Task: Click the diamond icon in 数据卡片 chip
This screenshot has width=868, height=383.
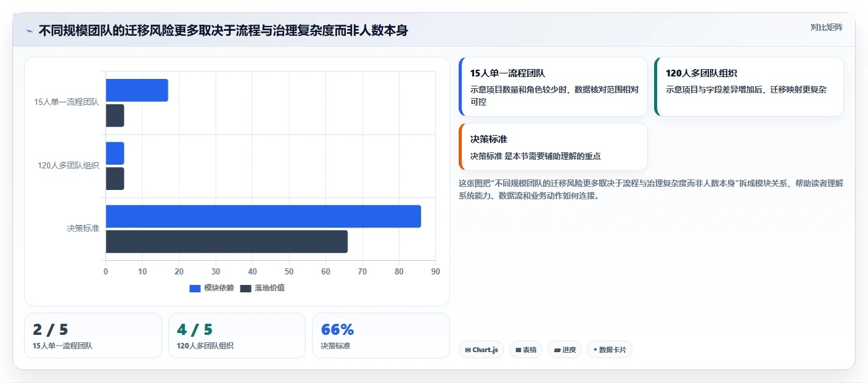Action: point(595,350)
